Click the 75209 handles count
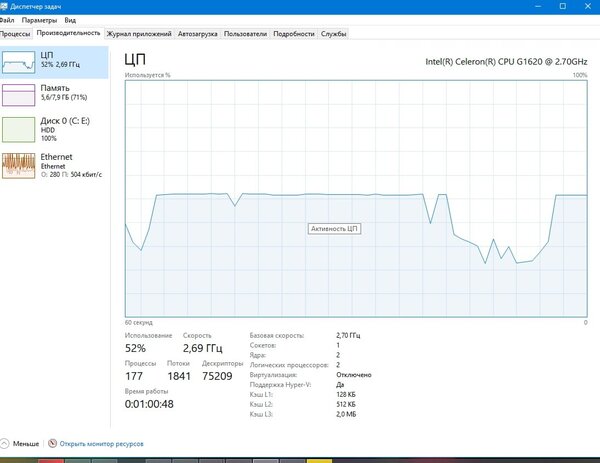The width and height of the screenshot is (600, 463). pyautogui.click(x=217, y=376)
